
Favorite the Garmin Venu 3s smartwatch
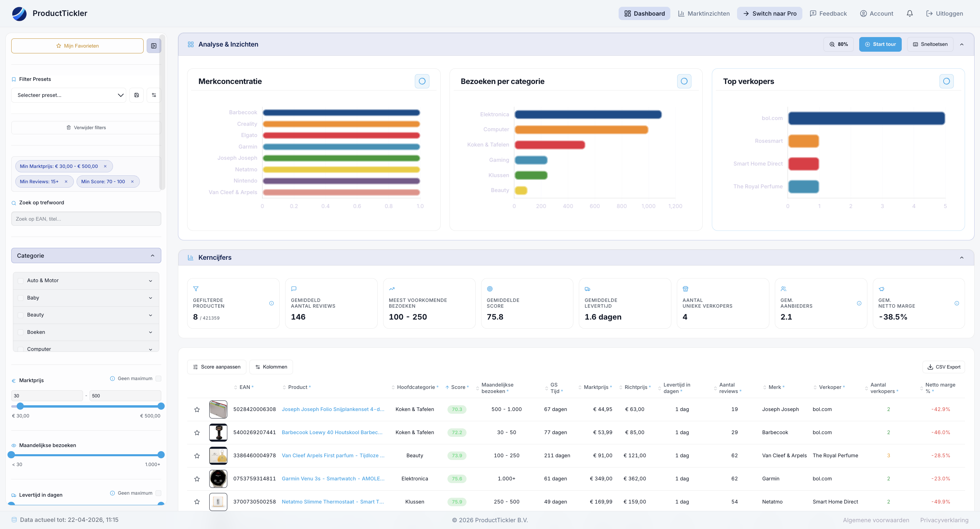[197, 479]
